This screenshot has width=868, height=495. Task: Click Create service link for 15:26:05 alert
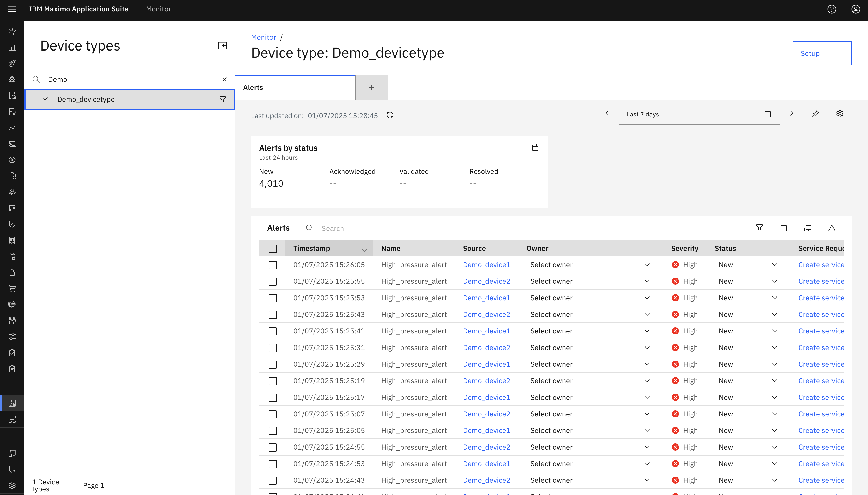(821, 265)
